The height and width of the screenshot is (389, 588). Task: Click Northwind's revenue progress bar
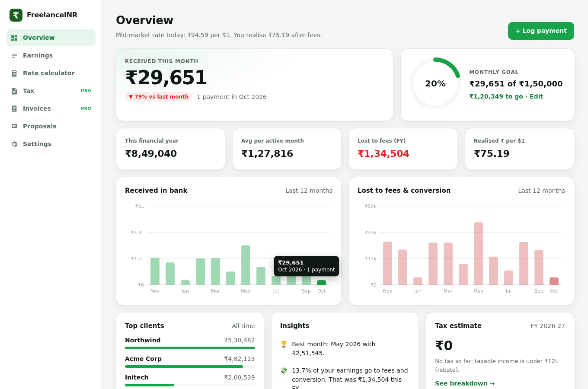coord(190,348)
